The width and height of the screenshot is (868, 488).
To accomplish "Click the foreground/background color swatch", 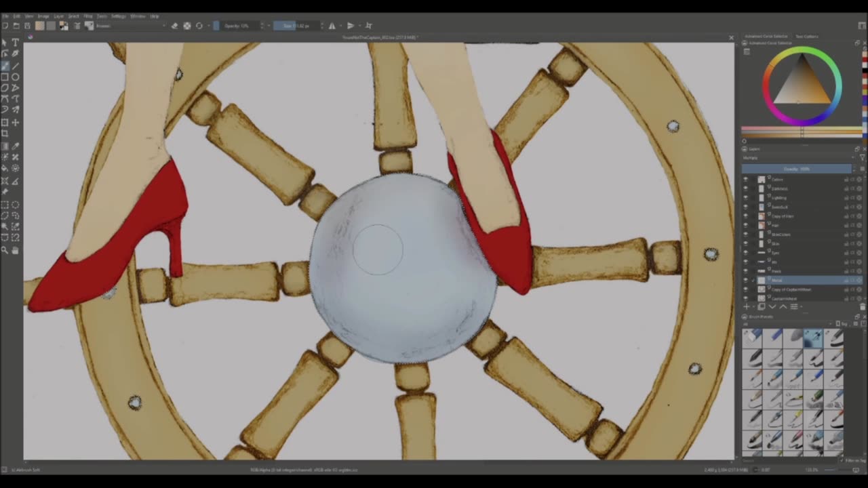I will coord(63,26).
